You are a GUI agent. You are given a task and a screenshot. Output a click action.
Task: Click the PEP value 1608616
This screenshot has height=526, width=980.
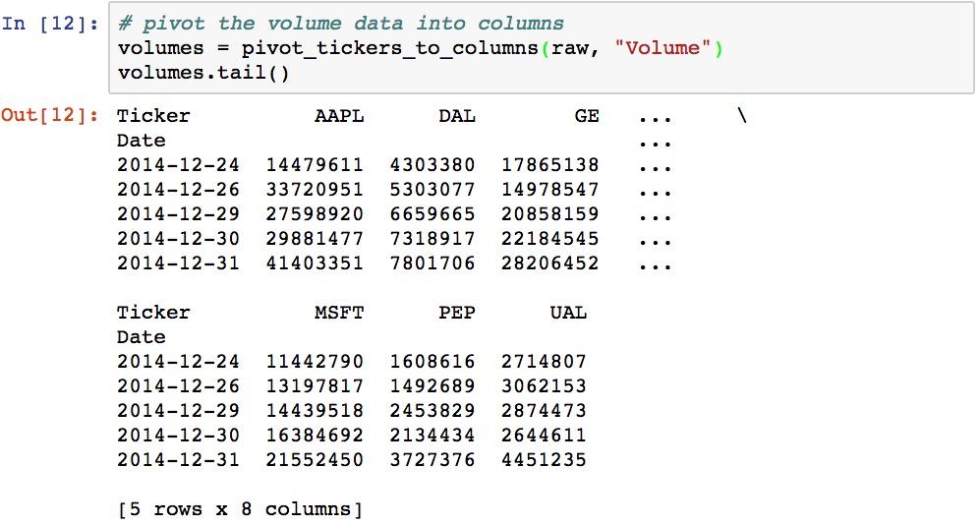click(x=432, y=361)
